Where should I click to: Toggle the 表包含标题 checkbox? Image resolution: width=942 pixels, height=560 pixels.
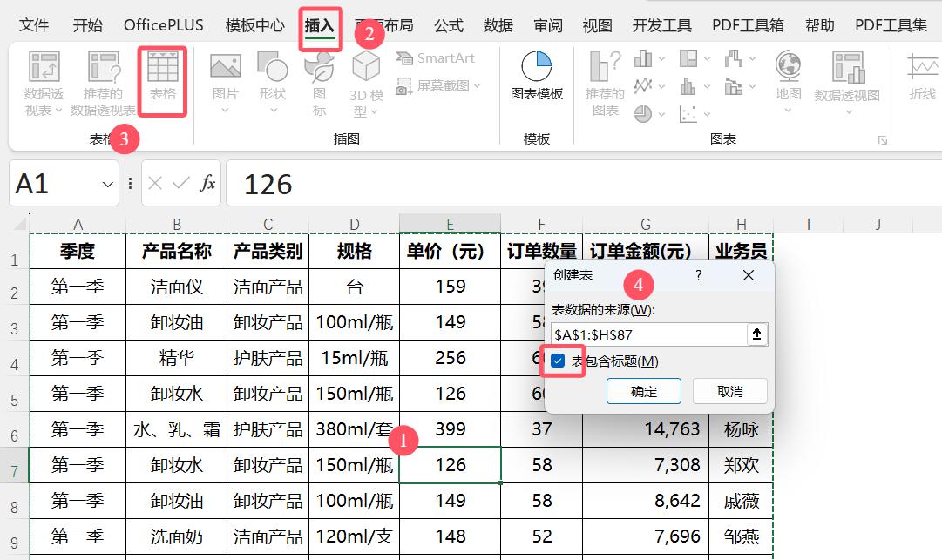(x=558, y=361)
